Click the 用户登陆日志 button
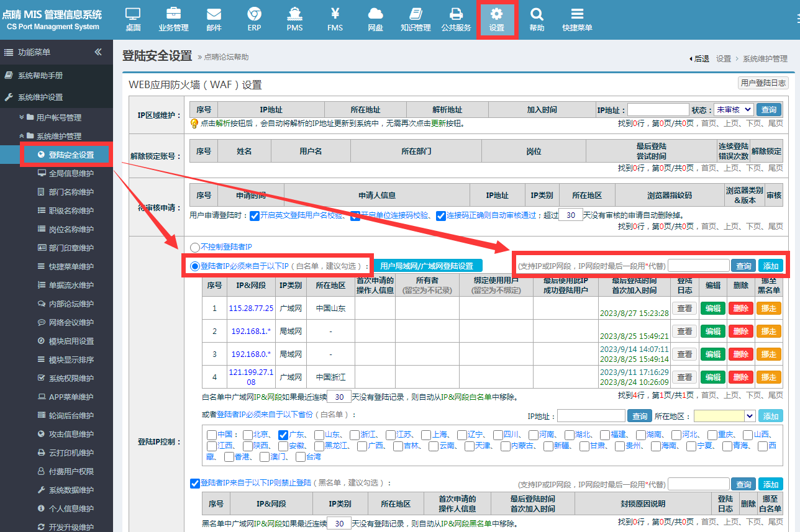Viewport: 800px width, 532px height. pyautogui.click(x=763, y=83)
